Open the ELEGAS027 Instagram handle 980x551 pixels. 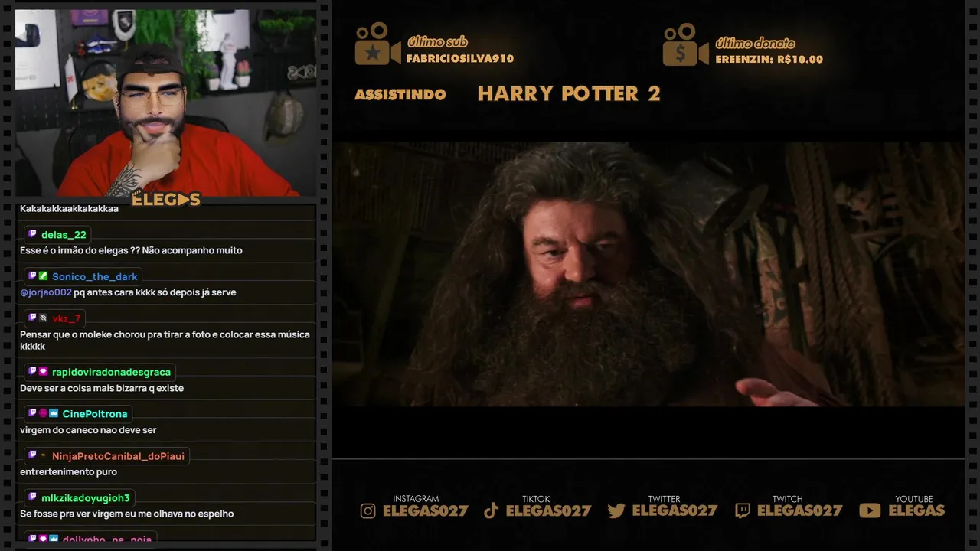point(425,510)
